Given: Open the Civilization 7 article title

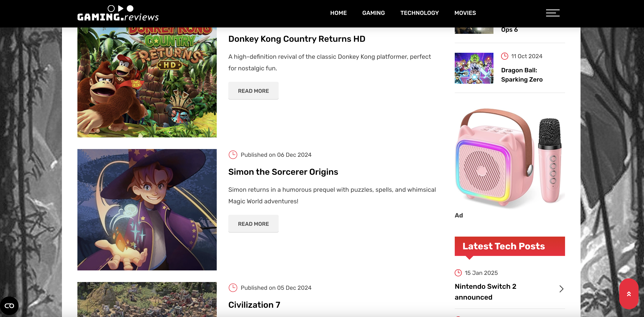Looking at the screenshot, I should tap(254, 305).
